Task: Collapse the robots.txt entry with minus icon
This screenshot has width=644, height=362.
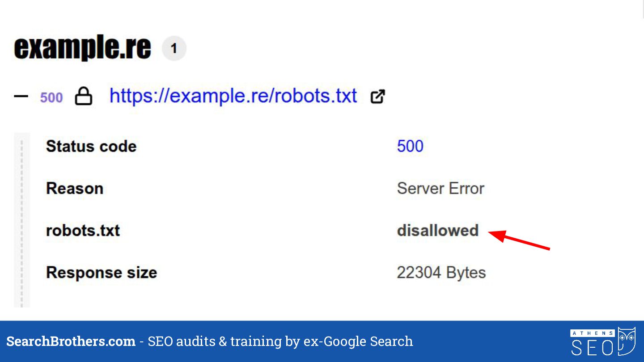Action: (x=21, y=96)
